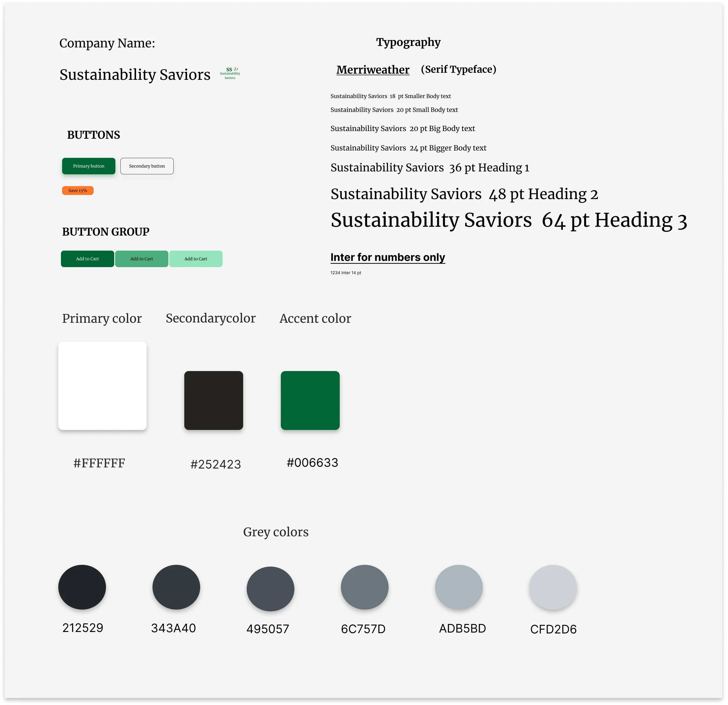This screenshot has width=728, height=705.
Task: Pick the CFD2D6 grey circle swatch
Action: (x=553, y=587)
